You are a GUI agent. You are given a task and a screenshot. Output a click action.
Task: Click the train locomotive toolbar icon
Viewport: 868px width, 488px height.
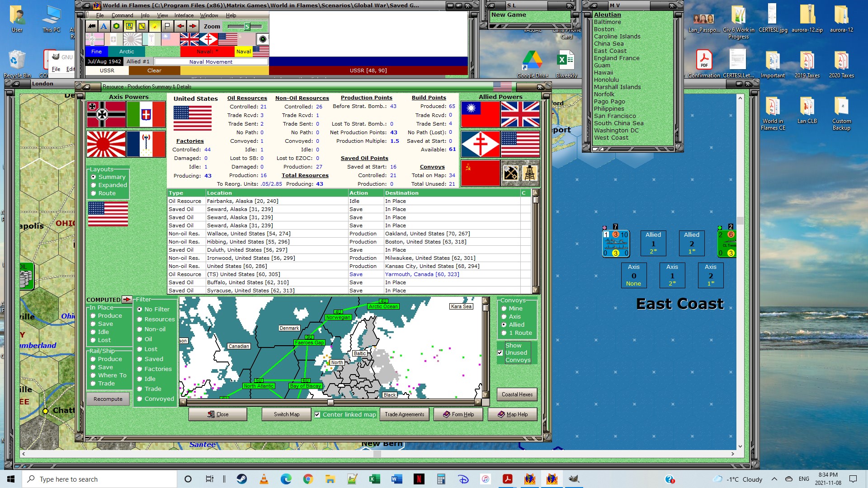pos(92,26)
